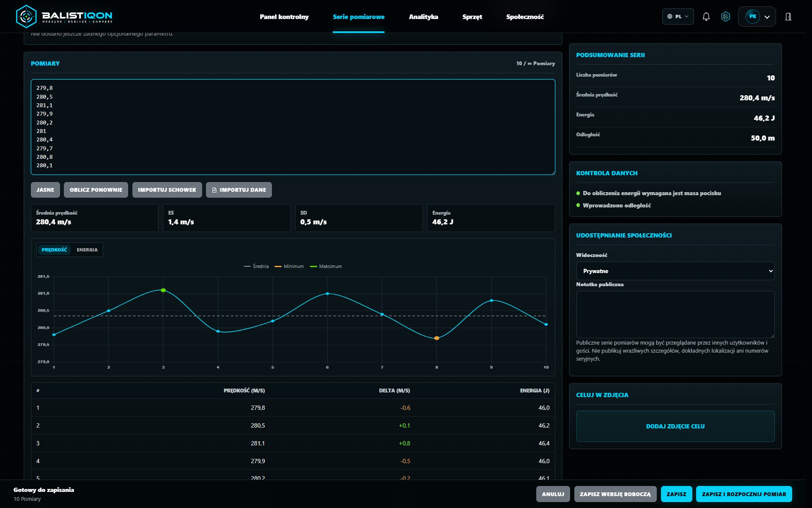
Task: Open the Widoczność Prywatne dropdown
Action: (x=675, y=271)
